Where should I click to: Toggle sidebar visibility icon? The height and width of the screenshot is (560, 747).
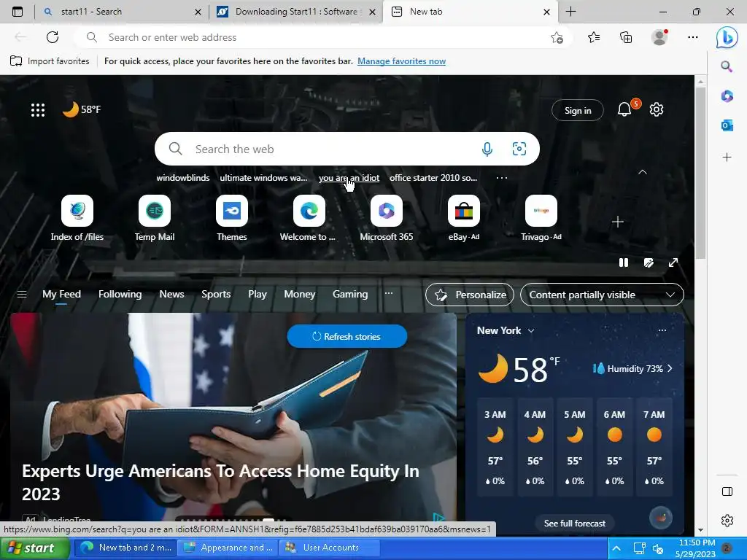[x=727, y=491]
